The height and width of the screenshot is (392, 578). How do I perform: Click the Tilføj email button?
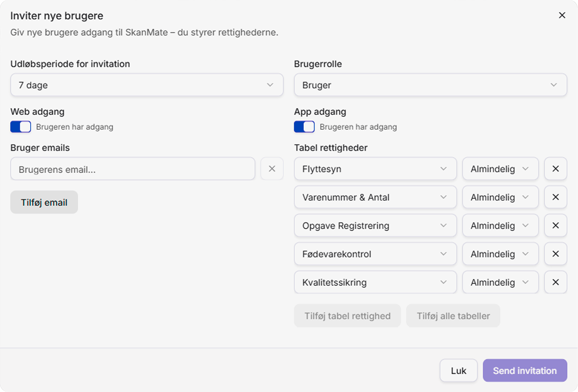pyautogui.click(x=44, y=202)
